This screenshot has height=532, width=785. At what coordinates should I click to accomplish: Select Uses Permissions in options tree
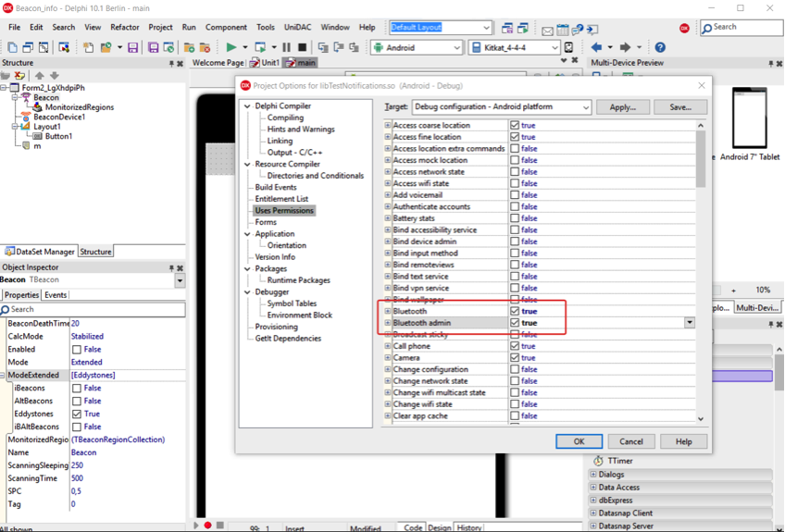coord(284,211)
